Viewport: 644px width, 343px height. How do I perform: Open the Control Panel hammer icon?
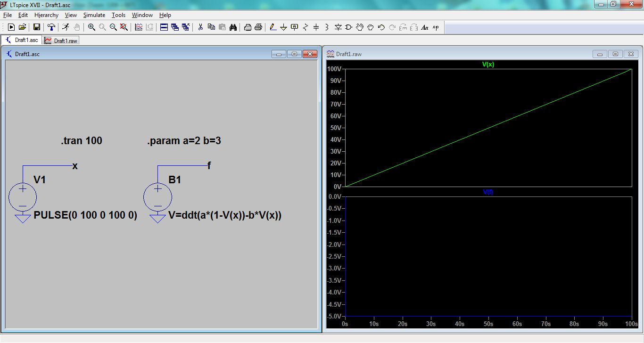[x=51, y=27]
